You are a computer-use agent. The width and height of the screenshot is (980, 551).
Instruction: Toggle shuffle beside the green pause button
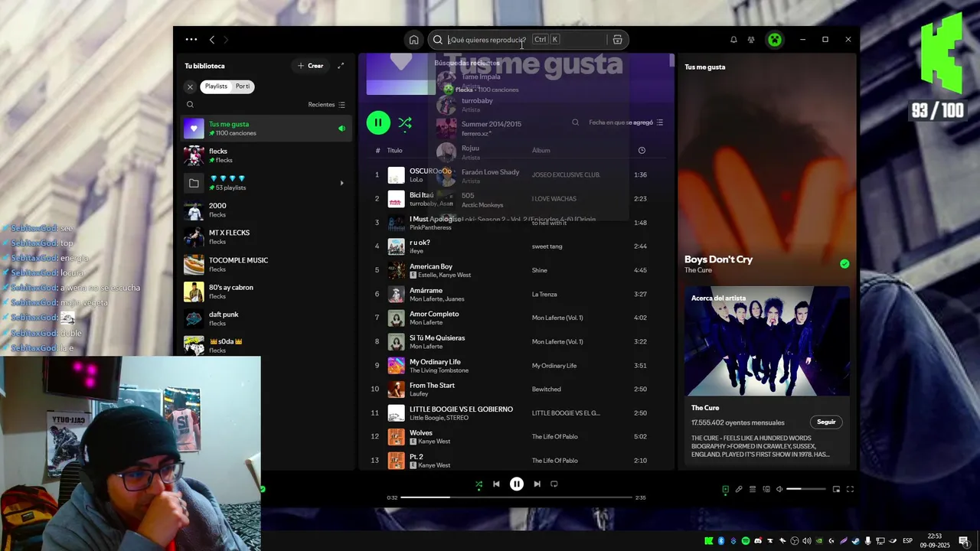tap(405, 122)
